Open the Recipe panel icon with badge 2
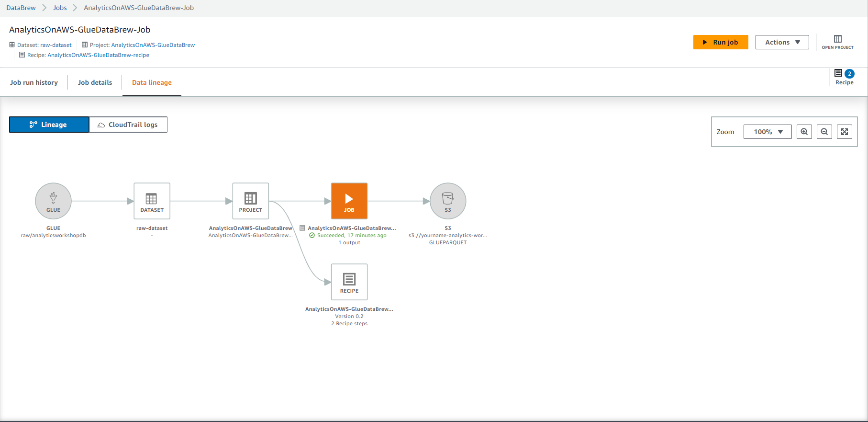 pos(844,77)
